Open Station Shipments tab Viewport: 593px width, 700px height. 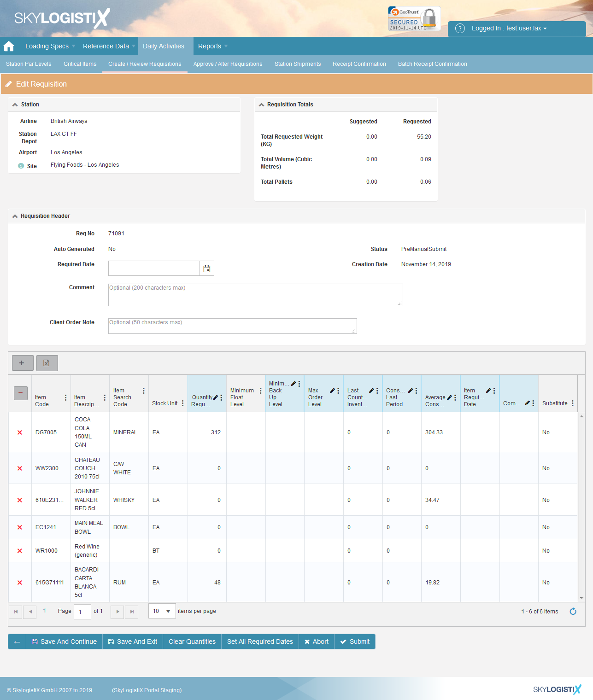[298, 64]
